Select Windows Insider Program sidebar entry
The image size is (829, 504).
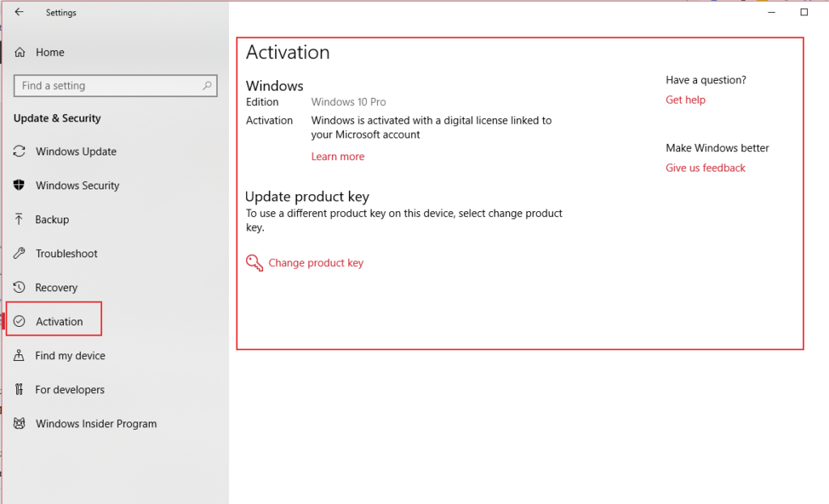[96, 423]
